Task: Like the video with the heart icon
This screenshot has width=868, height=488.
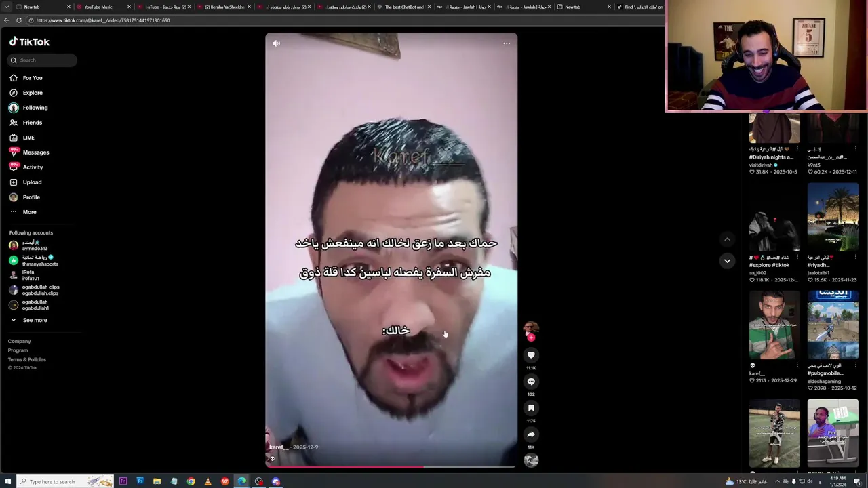Action: [531, 355]
